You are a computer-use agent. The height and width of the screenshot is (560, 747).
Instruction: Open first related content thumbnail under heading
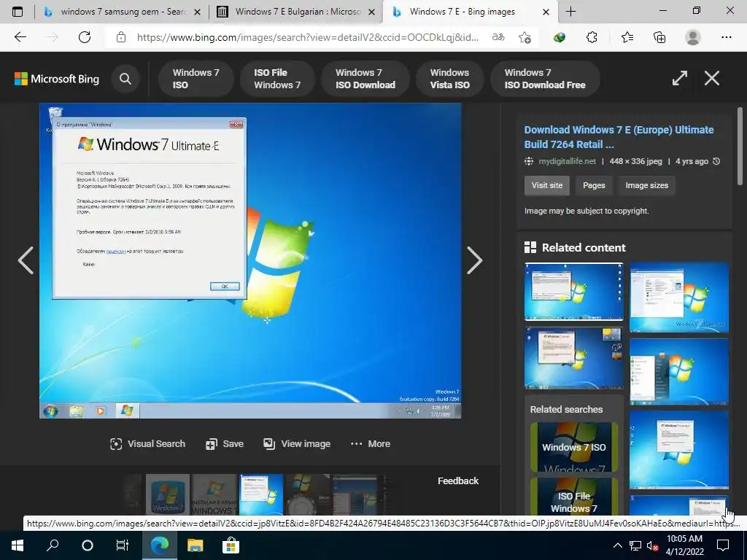(x=573, y=292)
